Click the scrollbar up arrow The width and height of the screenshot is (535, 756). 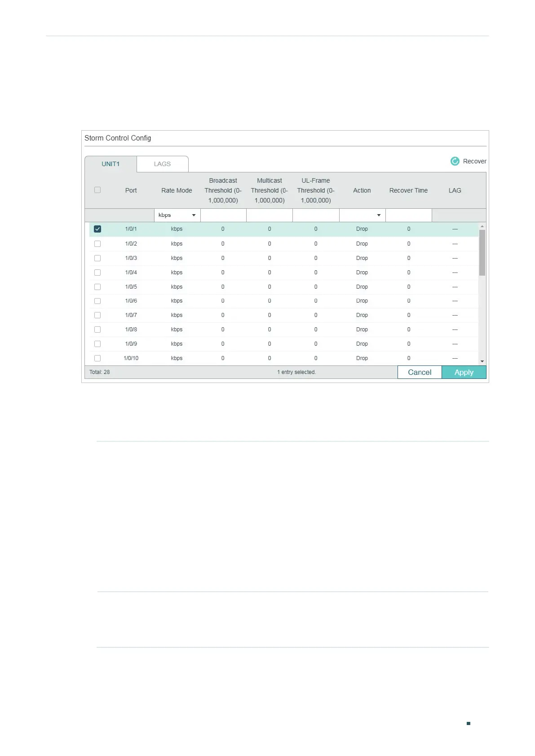click(x=482, y=226)
